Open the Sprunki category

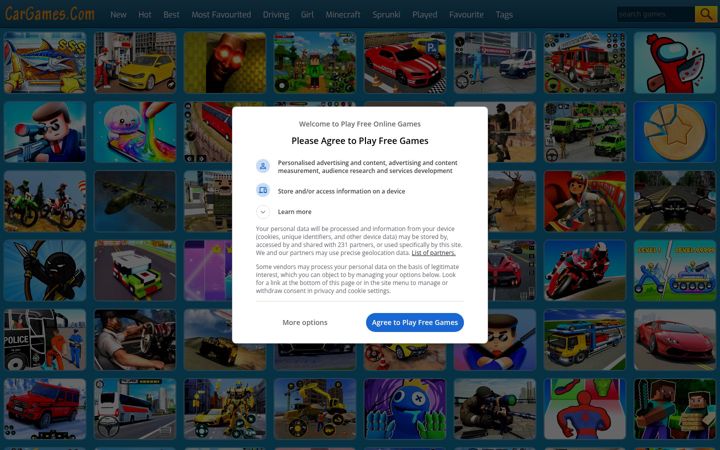[386, 15]
